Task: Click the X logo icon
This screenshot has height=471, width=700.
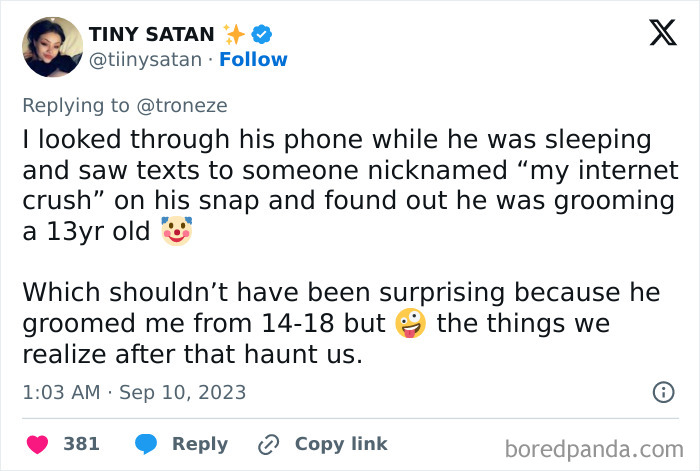Action: [663, 33]
